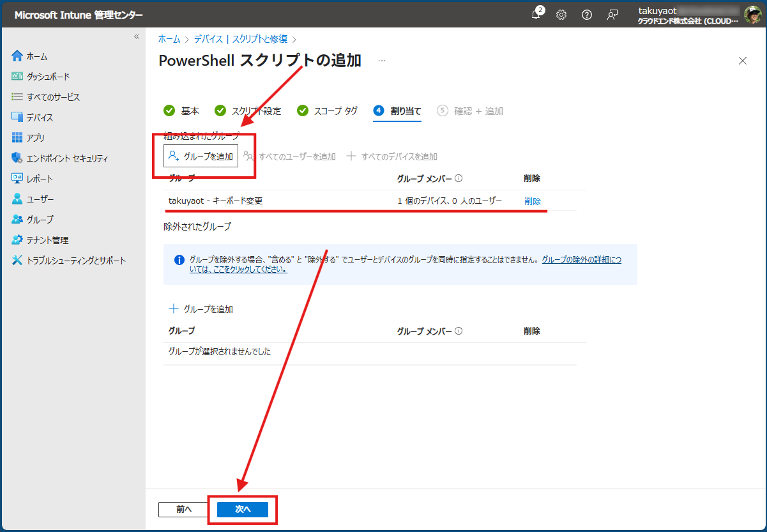Click info icon beside included グループ メンバー
767x532 pixels.
point(459,179)
